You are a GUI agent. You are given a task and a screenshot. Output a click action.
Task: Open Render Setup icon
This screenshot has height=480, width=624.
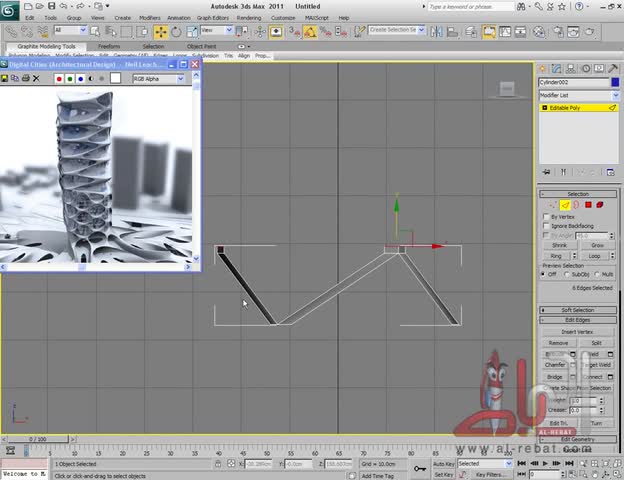(558, 32)
